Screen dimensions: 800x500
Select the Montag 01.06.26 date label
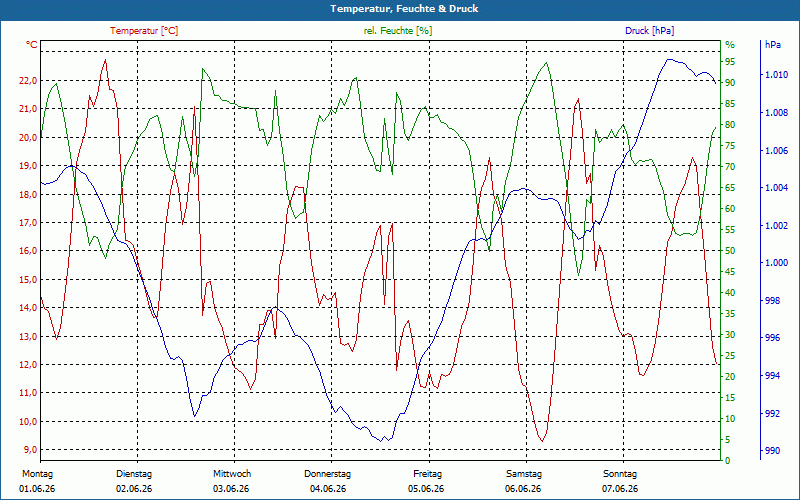(x=37, y=481)
